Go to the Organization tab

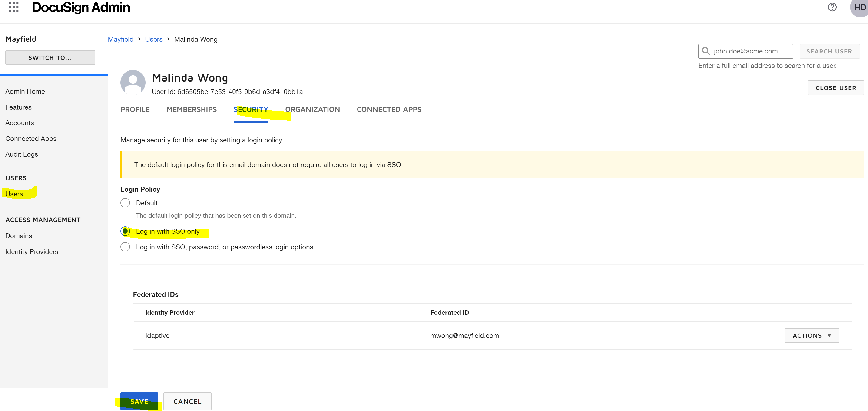point(312,110)
